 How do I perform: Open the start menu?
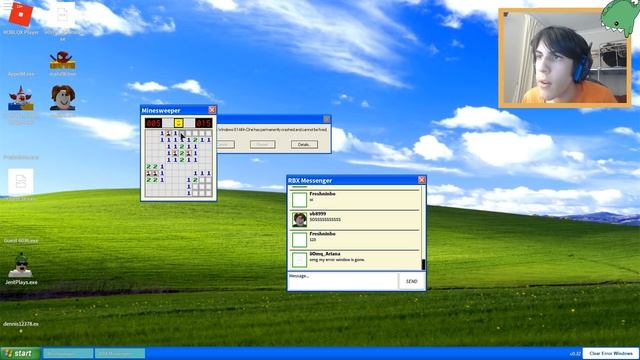[20, 353]
